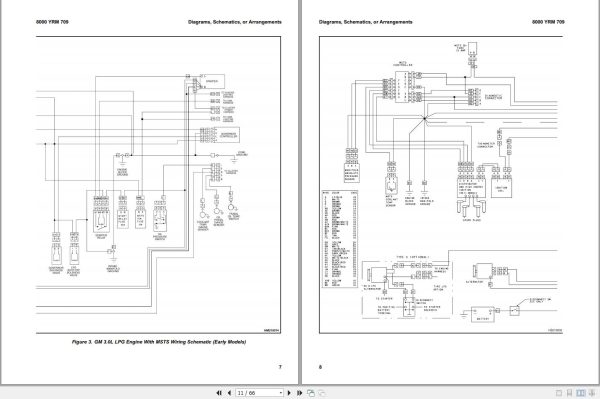Jump to the last page
This screenshot has width=600, height=399.
300,393
